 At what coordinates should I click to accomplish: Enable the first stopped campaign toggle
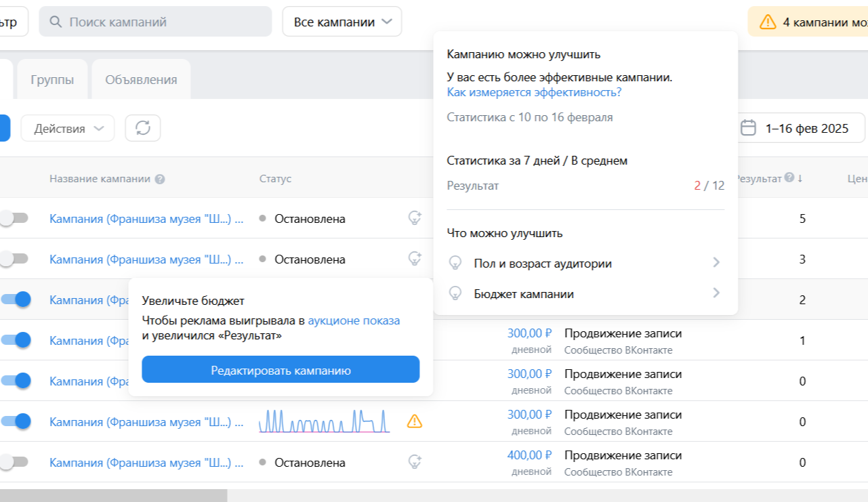14,219
